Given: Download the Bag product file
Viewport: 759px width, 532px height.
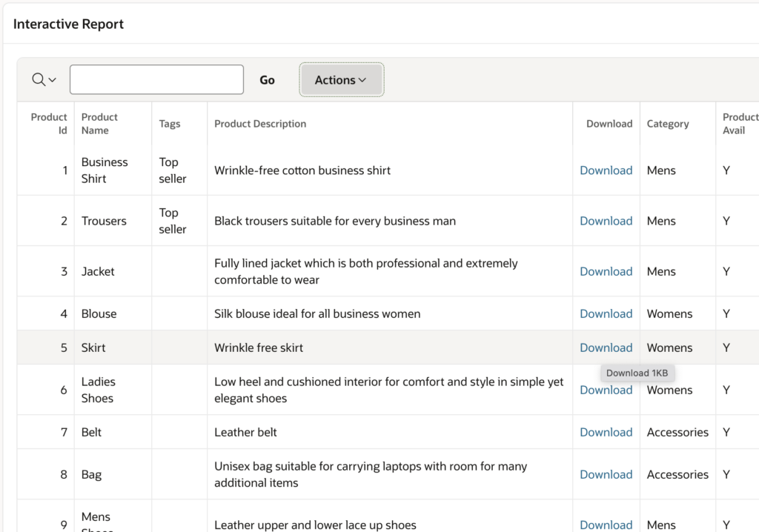Looking at the screenshot, I should pos(606,474).
